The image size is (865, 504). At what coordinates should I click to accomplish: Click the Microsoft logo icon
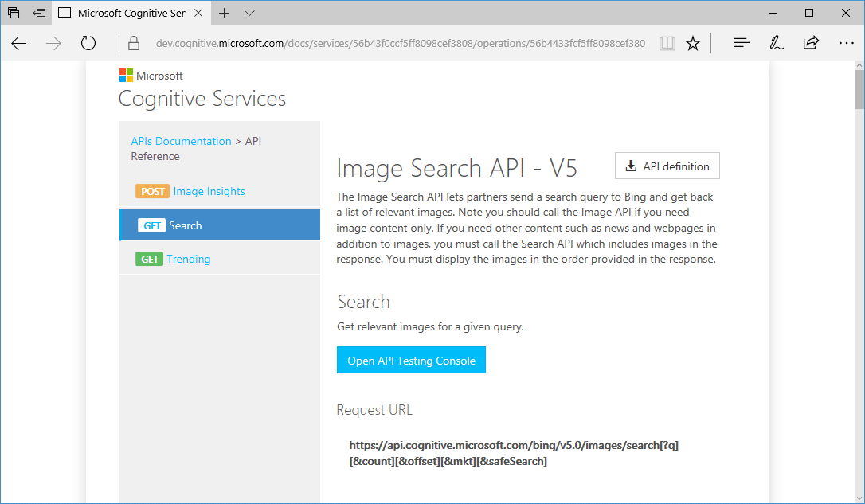click(126, 75)
